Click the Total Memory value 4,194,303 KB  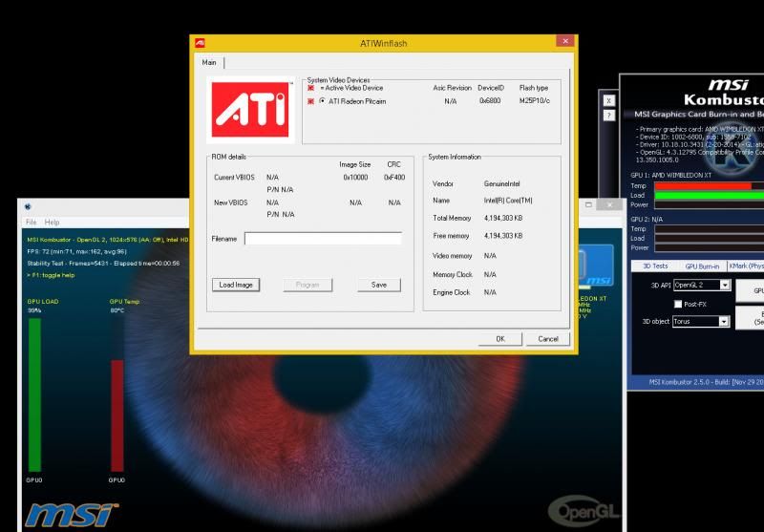(503, 219)
